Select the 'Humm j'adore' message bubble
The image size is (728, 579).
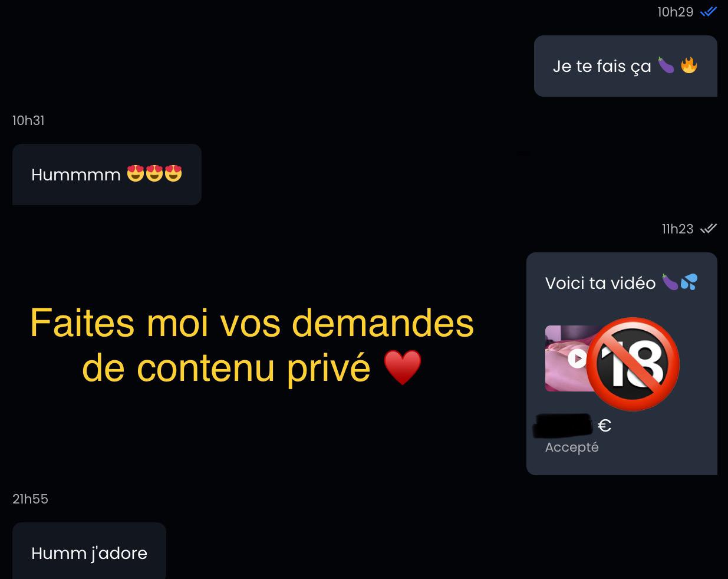point(89,551)
